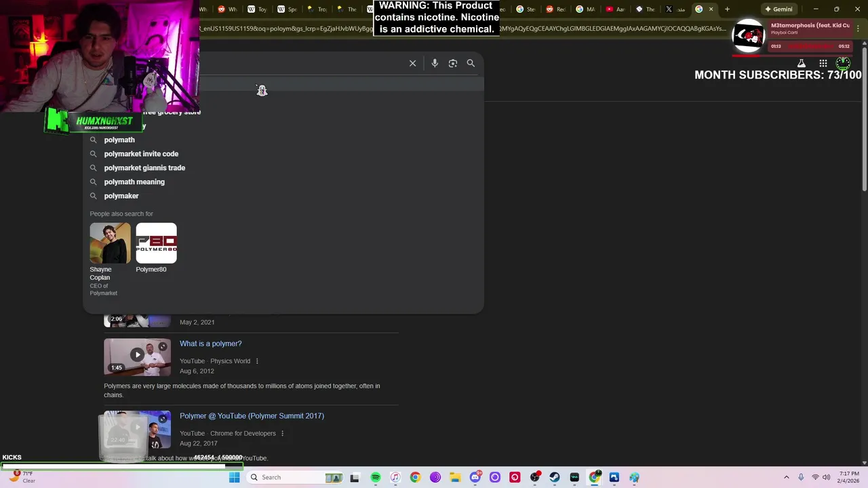868x488 pixels.
Task: Open Shayne Coplan people-also-search card
Action: point(110,260)
